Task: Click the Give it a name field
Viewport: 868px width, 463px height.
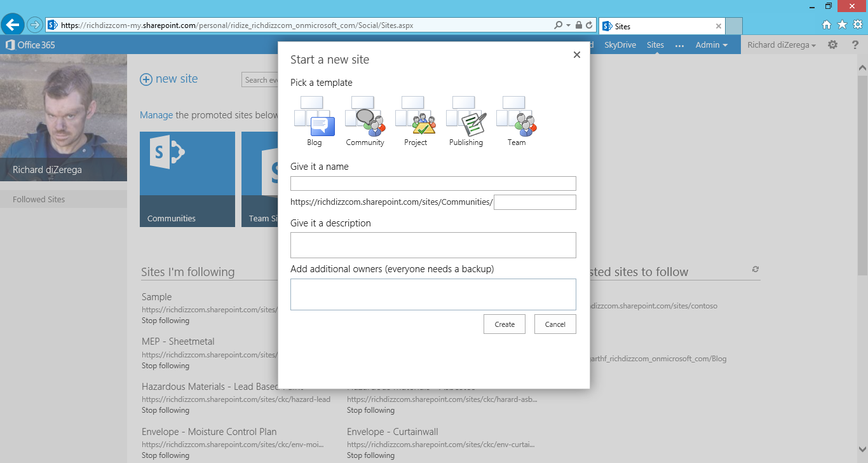Action: pyautogui.click(x=433, y=184)
